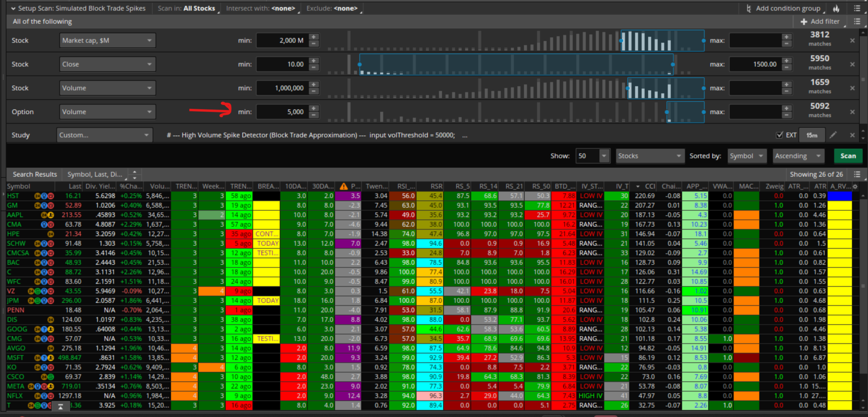Click the META symbol in results
This screenshot has width=868, height=417.
[x=16, y=386]
